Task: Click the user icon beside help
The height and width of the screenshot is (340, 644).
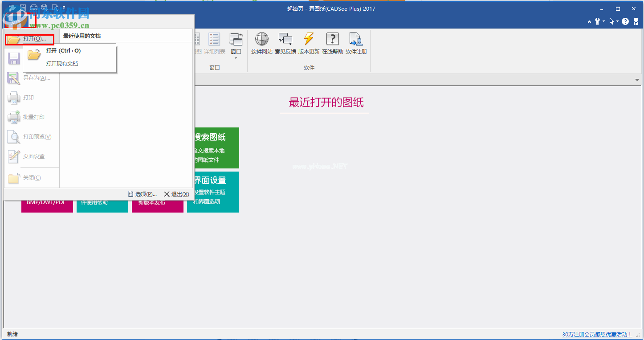Action: 636,21
